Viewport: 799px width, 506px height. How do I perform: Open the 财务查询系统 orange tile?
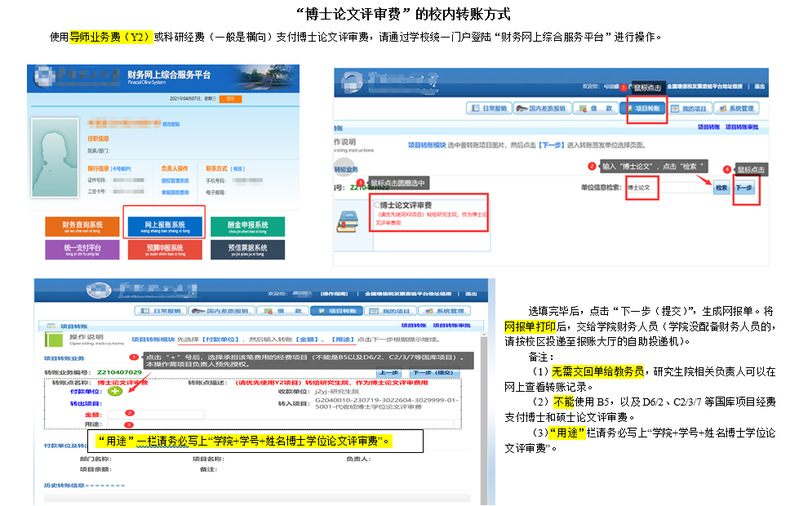(77, 223)
